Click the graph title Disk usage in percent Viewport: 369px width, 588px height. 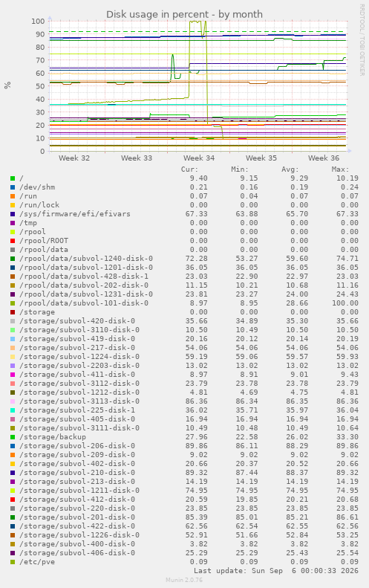point(184,14)
